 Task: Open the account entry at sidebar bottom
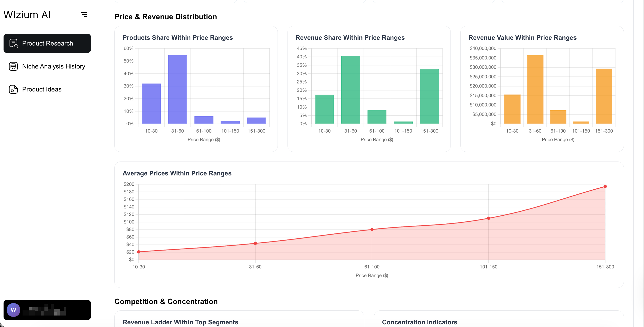[x=47, y=310]
